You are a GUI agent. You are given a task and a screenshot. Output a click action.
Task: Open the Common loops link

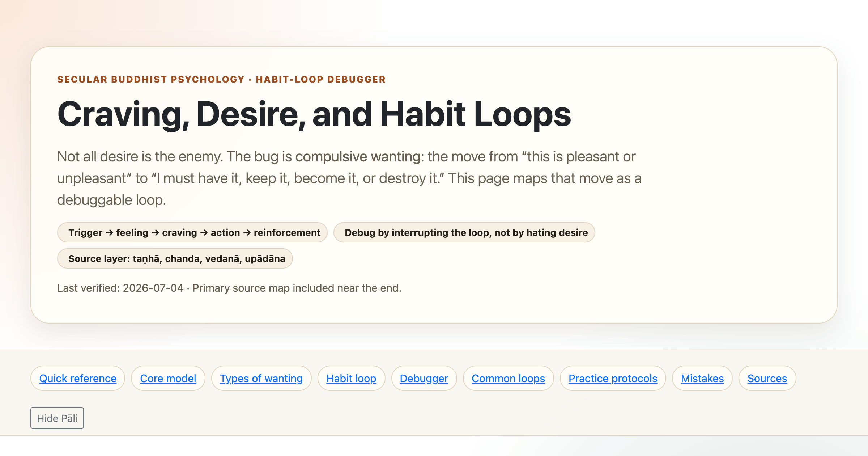pos(508,378)
